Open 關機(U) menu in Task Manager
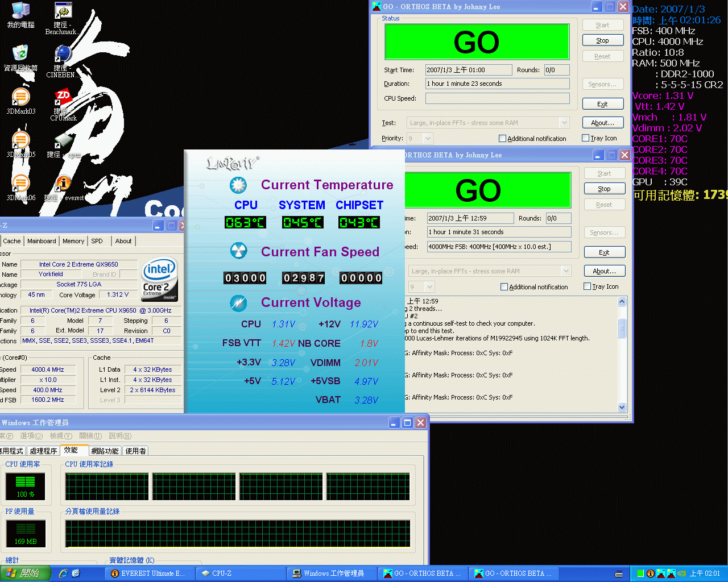 coord(90,436)
